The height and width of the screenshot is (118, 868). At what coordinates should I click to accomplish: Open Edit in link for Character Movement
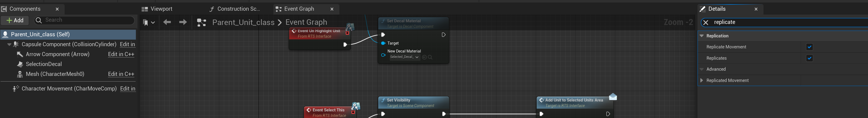pyautogui.click(x=128, y=89)
